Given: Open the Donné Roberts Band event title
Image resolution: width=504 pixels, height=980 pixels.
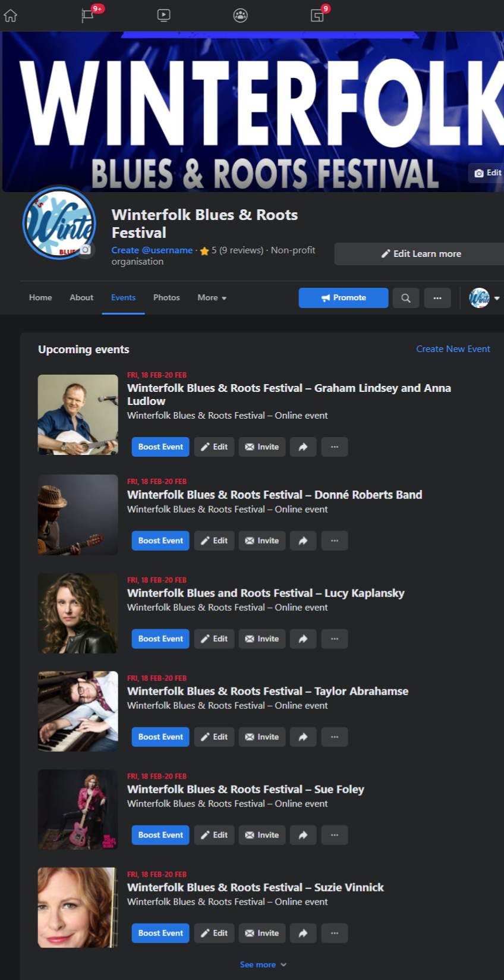Looking at the screenshot, I should pos(275,495).
